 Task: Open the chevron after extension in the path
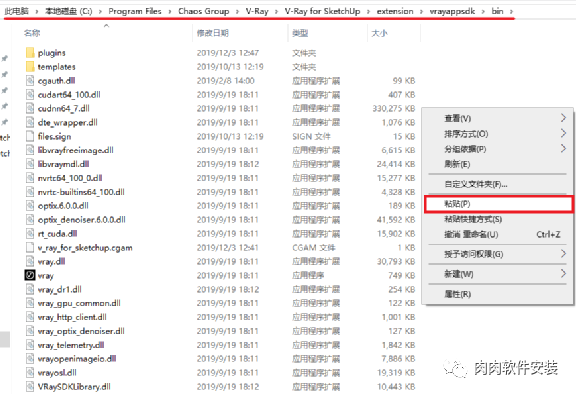point(421,11)
